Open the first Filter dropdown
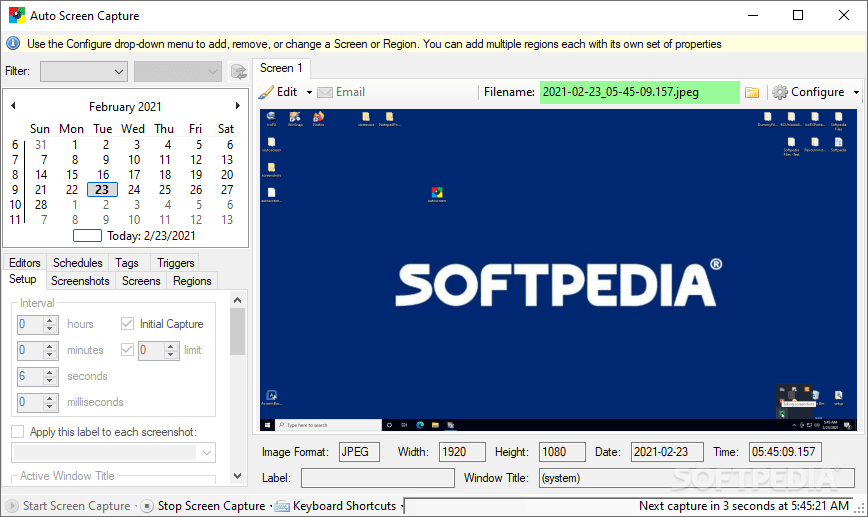The height and width of the screenshot is (517, 868). click(84, 71)
